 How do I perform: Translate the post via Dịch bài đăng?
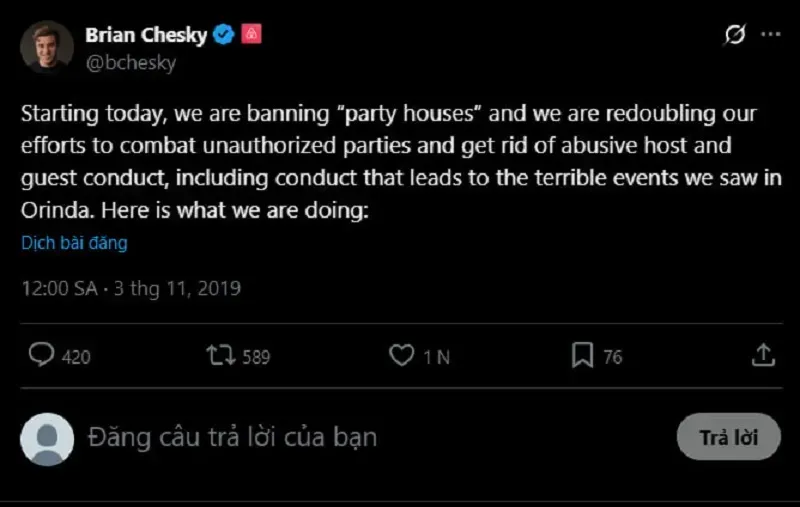[74, 243]
